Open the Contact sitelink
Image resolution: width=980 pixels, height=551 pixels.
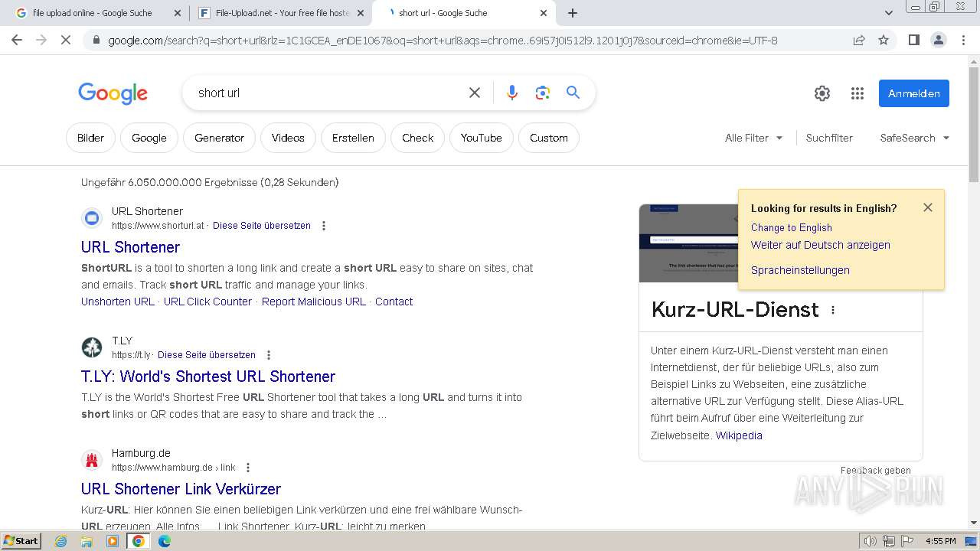[394, 302]
